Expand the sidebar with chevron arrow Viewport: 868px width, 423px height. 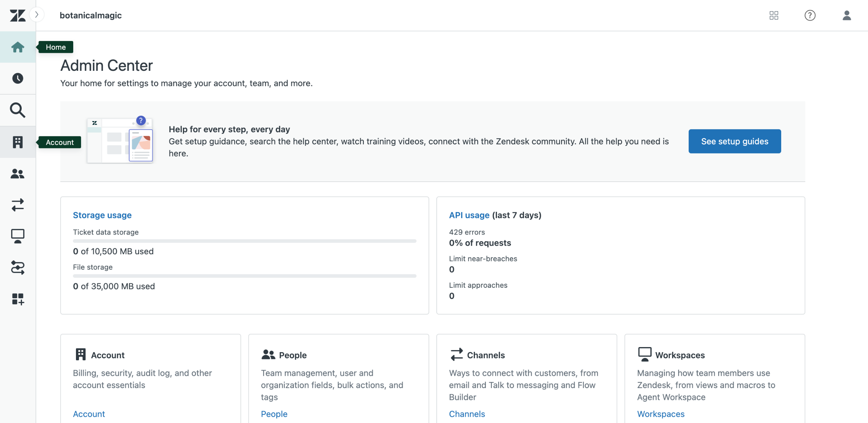(x=37, y=15)
